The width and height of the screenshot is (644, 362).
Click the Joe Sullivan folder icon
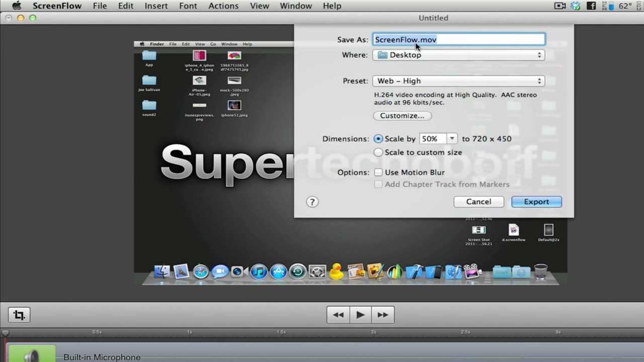(149, 80)
